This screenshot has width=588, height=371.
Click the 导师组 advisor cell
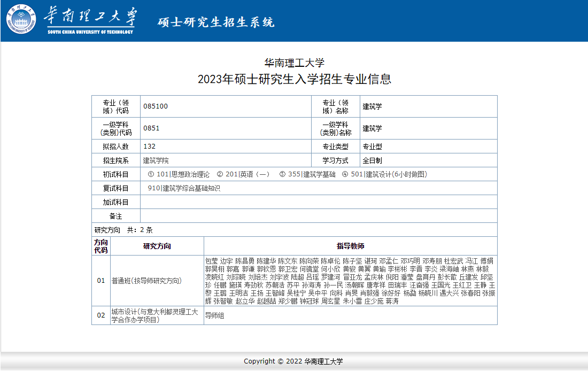point(351,315)
